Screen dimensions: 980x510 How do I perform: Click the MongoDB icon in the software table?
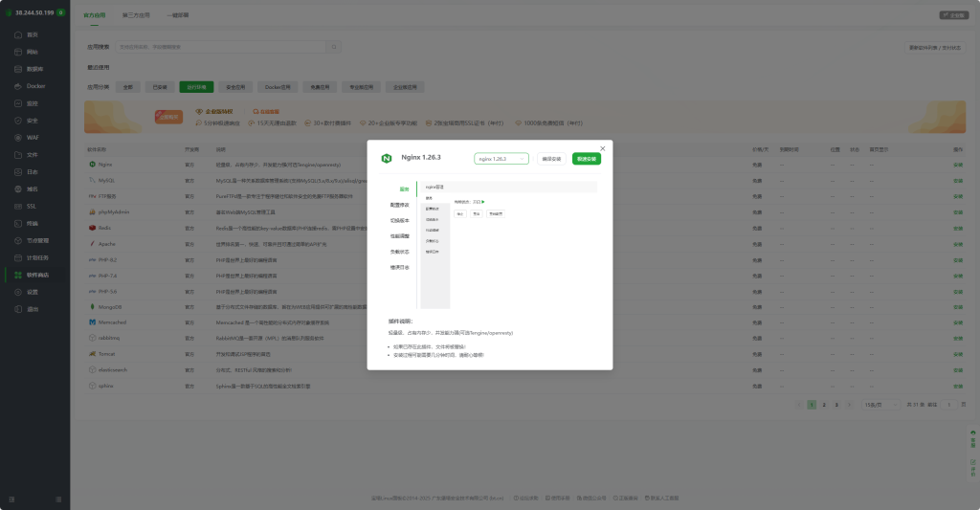(x=93, y=307)
